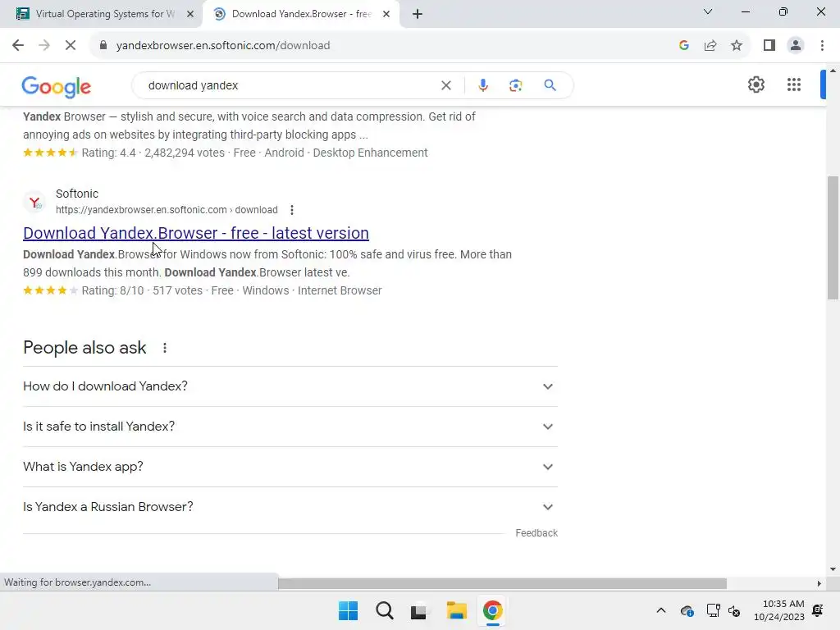This screenshot has width=840, height=630.
Task: Expand 'How do I download Yandex?'
Action: [290, 387]
